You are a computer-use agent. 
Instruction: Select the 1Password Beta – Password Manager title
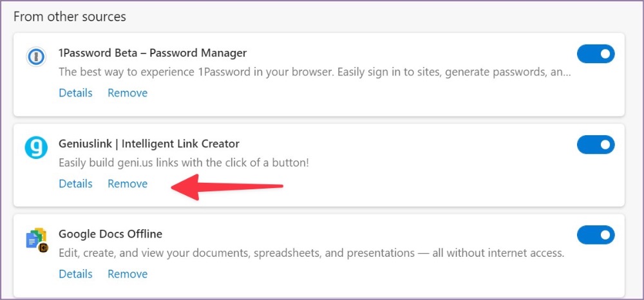pos(153,53)
